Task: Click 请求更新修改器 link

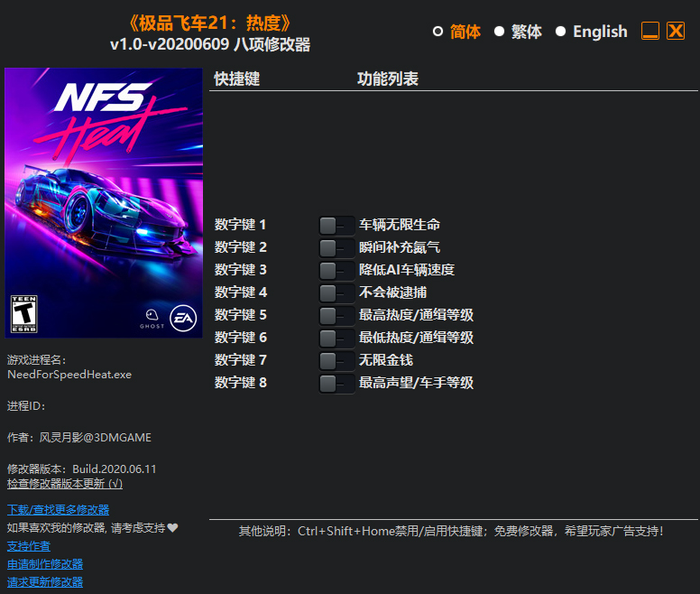Action: pos(44,582)
